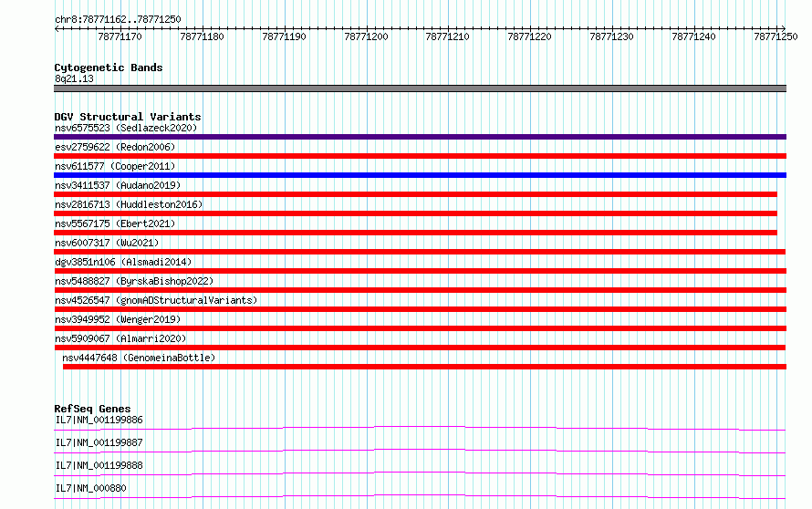Click the 8q21.13 band label

coord(74,78)
